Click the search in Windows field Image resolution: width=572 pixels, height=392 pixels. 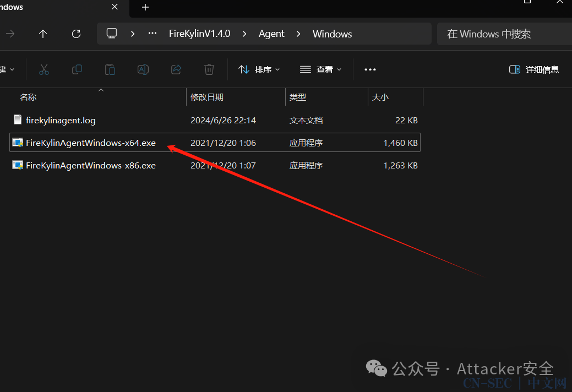point(504,34)
